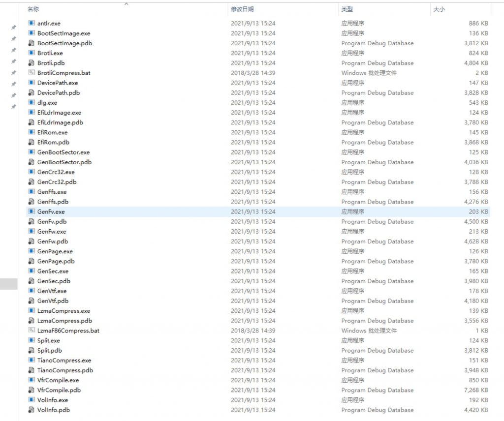Sort by 修改日期 column header
This screenshot has height=421, width=504.
click(242, 9)
